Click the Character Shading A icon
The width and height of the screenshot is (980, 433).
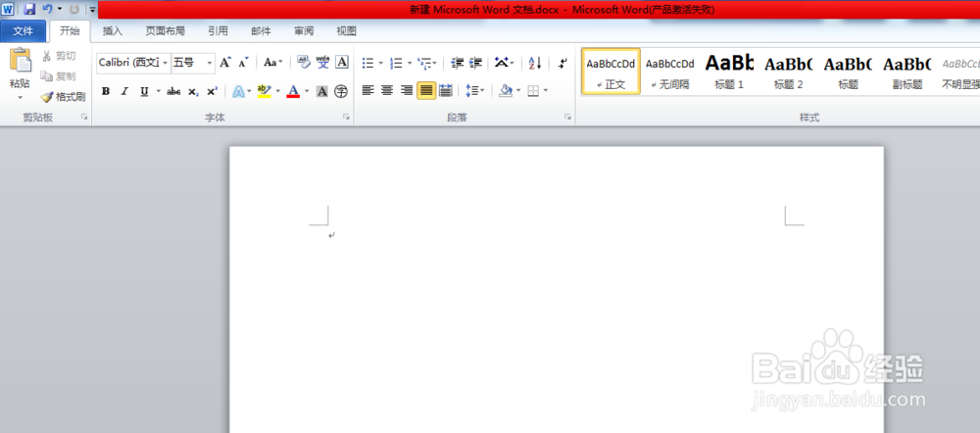(321, 91)
